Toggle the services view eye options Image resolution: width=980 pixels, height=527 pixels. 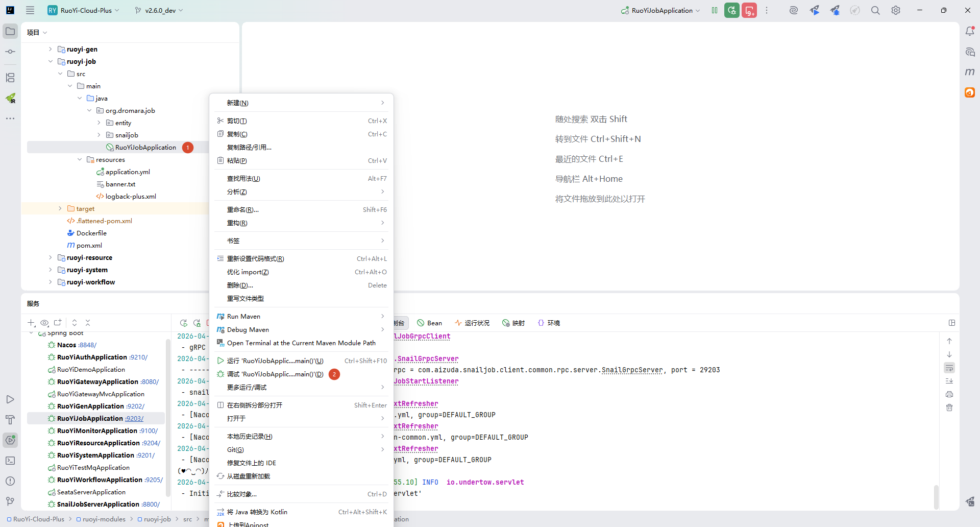click(44, 323)
